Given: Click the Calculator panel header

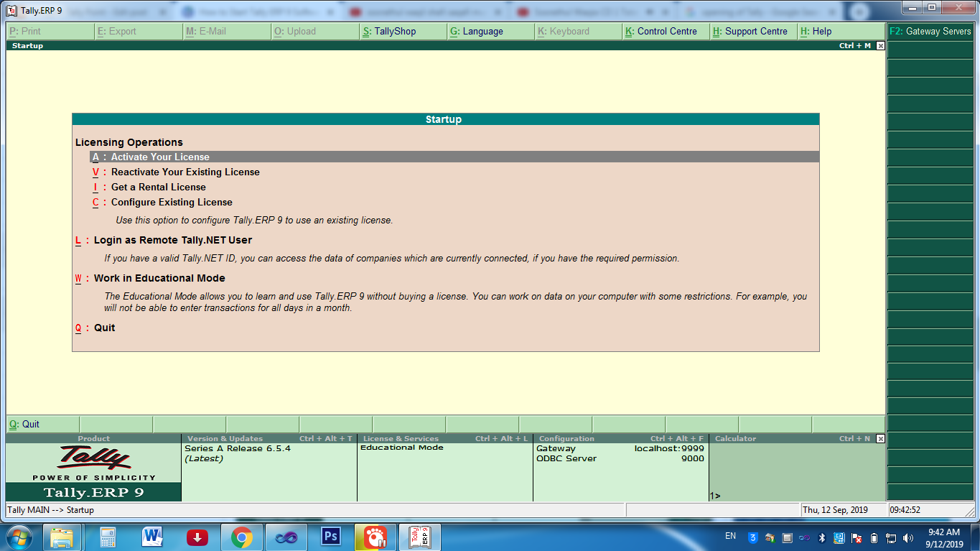Looking at the screenshot, I should [x=792, y=439].
